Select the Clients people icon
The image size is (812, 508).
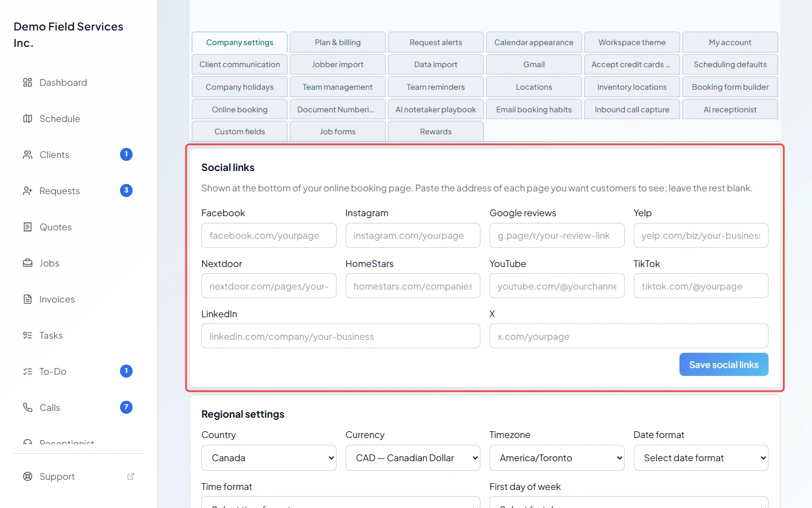28,155
